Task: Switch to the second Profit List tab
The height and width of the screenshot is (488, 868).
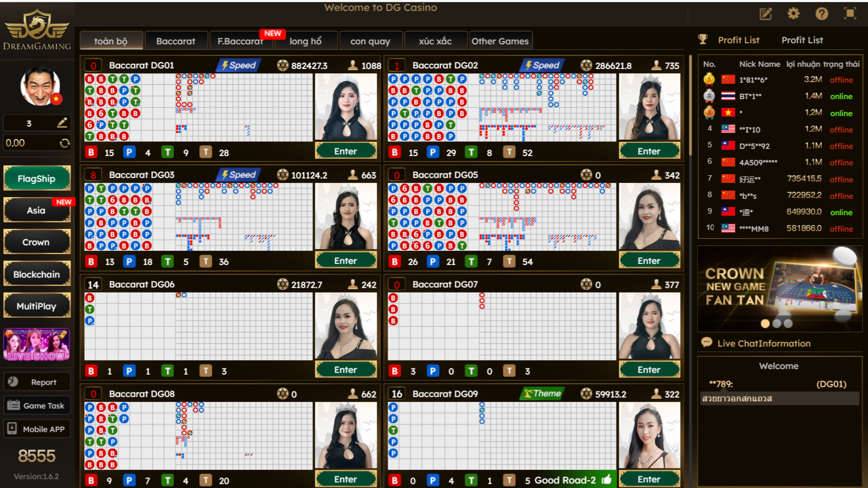Action: 802,40
